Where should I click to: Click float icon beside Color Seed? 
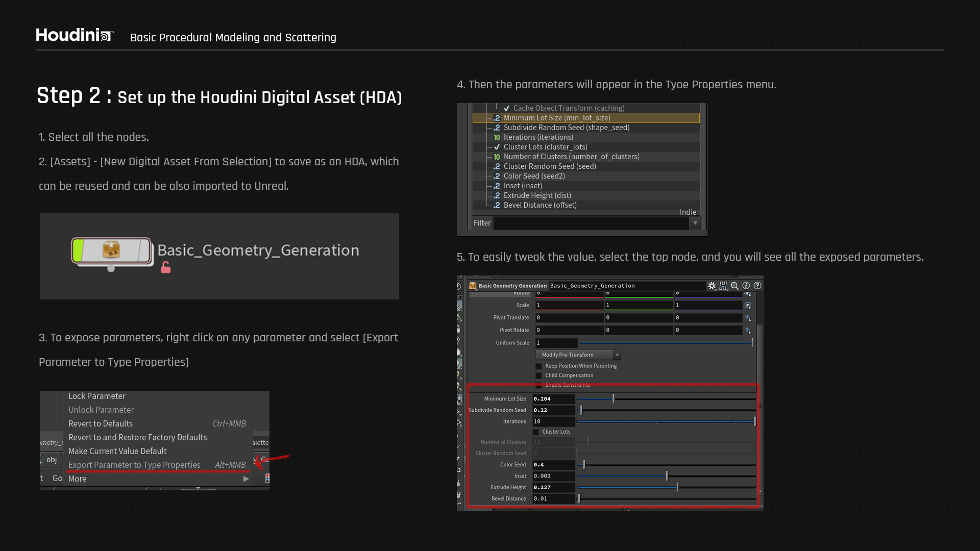497,176
